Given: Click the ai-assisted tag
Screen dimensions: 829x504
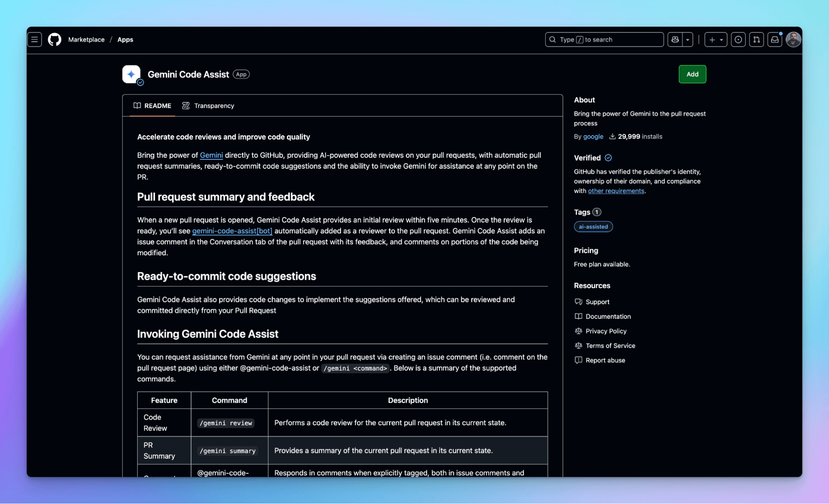Looking at the screenshot, I should 593,227.
